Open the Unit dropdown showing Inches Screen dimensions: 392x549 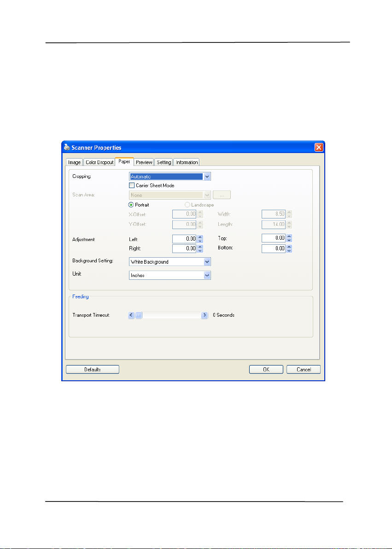click(x=170, y=275)
